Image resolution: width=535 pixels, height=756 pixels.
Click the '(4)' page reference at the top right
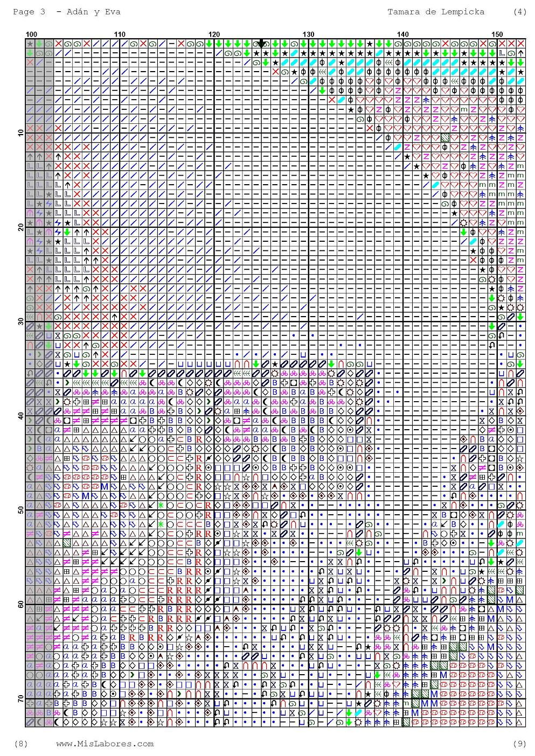(x=520, y=11)
